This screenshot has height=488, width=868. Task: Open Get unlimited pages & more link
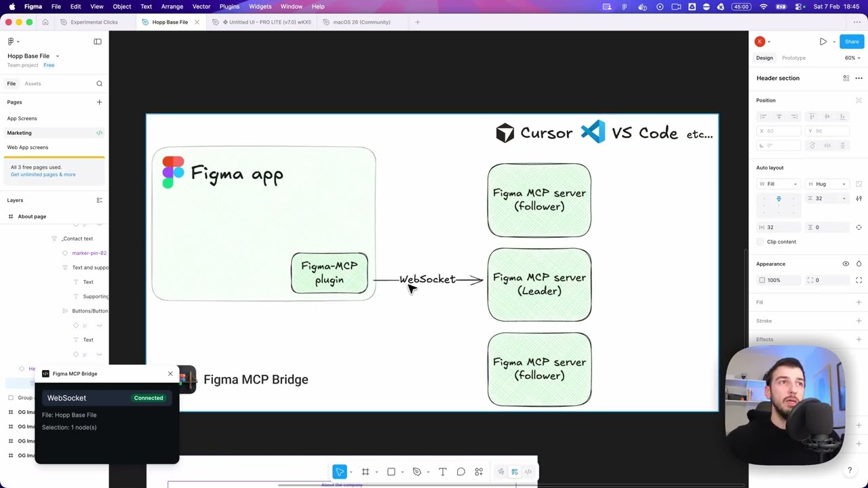tap(43, 174)
